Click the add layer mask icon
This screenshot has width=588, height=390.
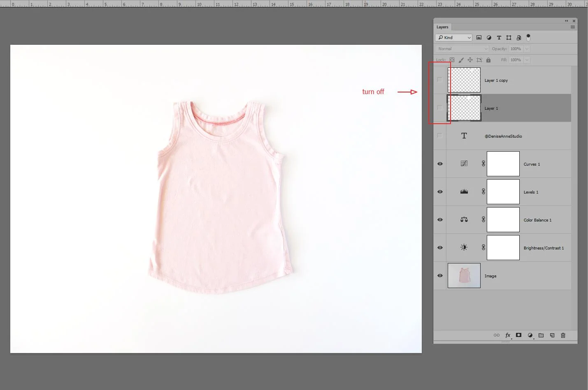(519, 335)
